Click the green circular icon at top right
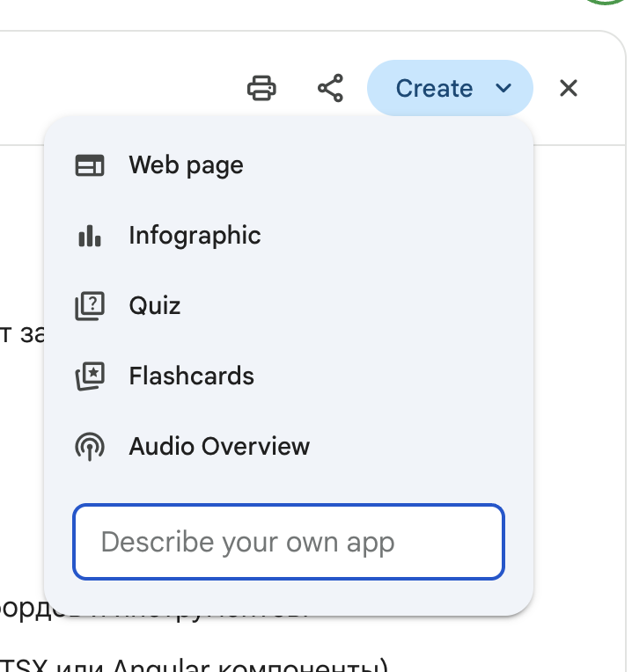This screenshot has height=672, width=632. 606,3
